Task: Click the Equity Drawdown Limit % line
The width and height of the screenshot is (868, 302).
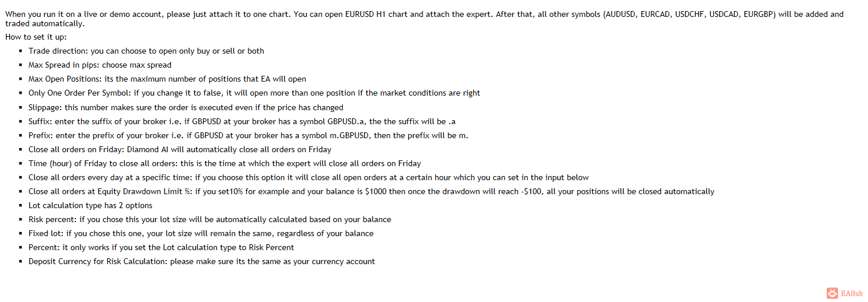Action: pos(372,191)
